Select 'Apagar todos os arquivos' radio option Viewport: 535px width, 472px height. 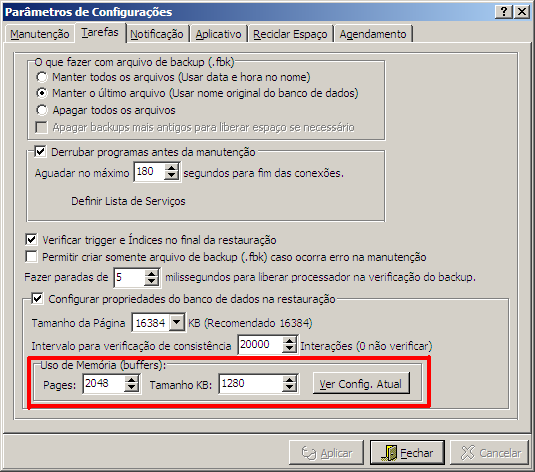(x=42, y=110)
